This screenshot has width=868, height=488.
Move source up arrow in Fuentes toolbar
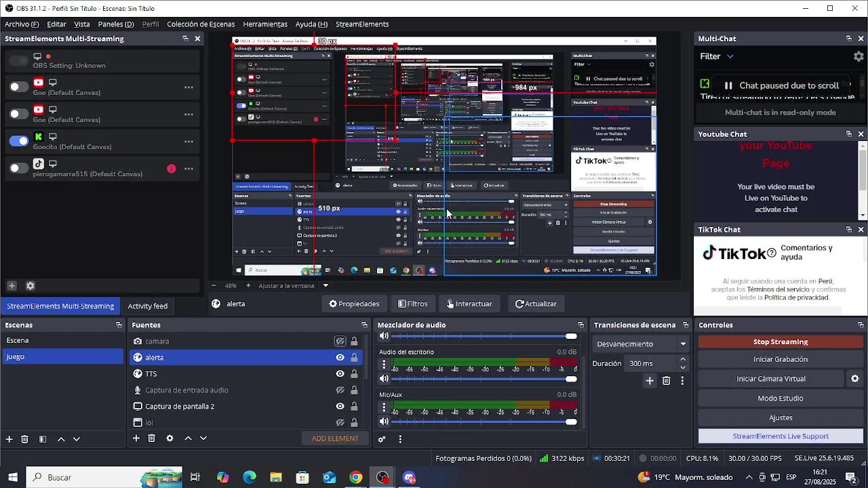point(188,439)
